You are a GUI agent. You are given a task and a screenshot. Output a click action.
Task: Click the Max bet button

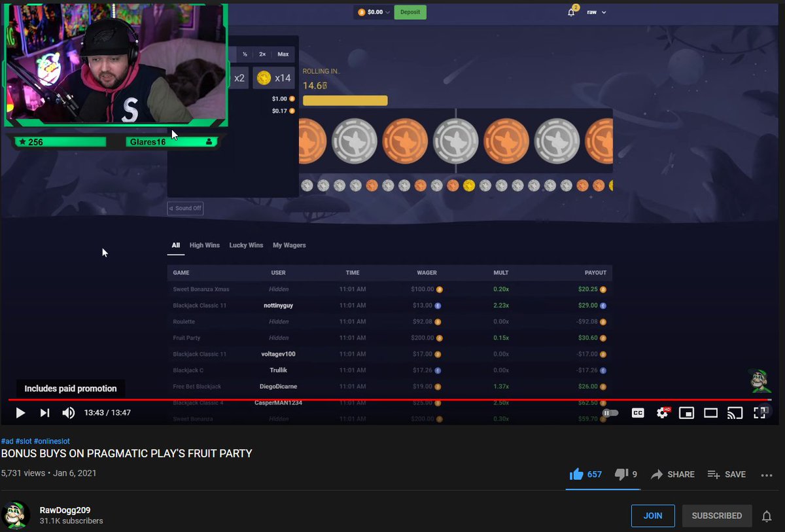[283, 54]
